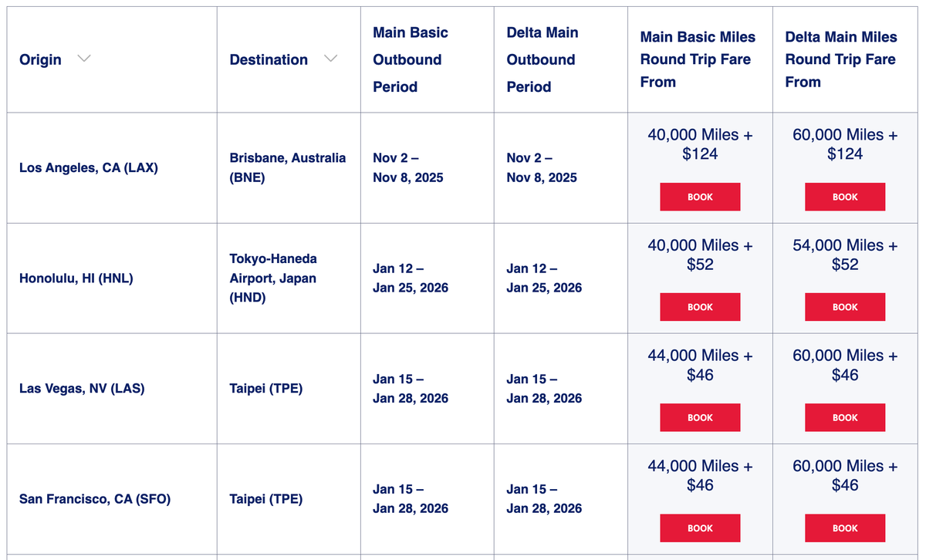Screen dimensions: 926x560
Task: Click Brisbane, Australia (BNE) destination
Action: pyautogui.click(x=287, y=167)
